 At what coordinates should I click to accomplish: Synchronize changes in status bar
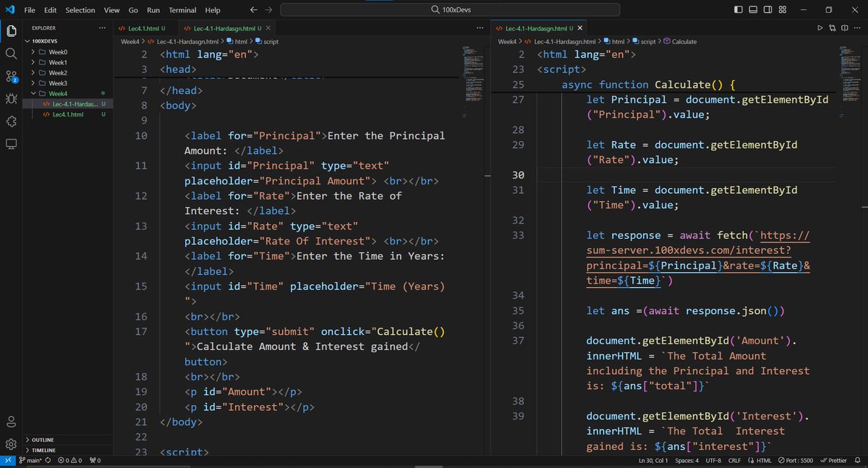48,461
